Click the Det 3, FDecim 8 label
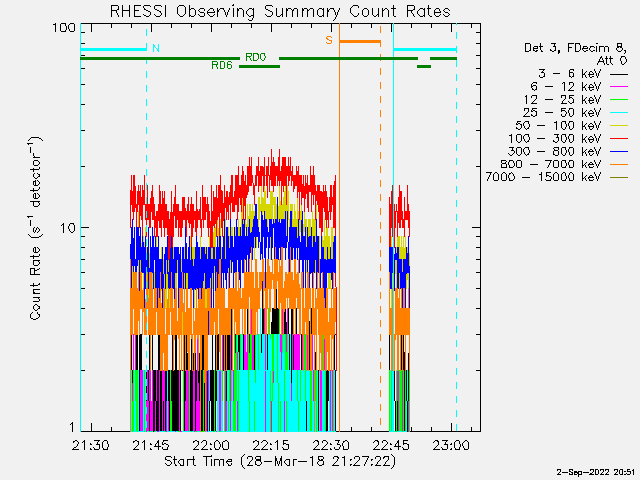 pyautogui.click(x=576, y=48)
